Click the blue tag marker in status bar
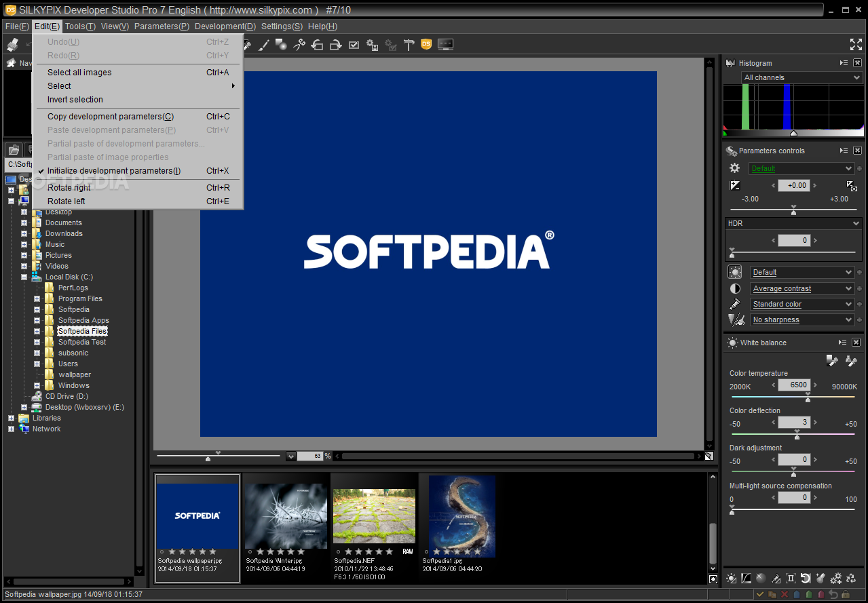 [x=797, y=595]
